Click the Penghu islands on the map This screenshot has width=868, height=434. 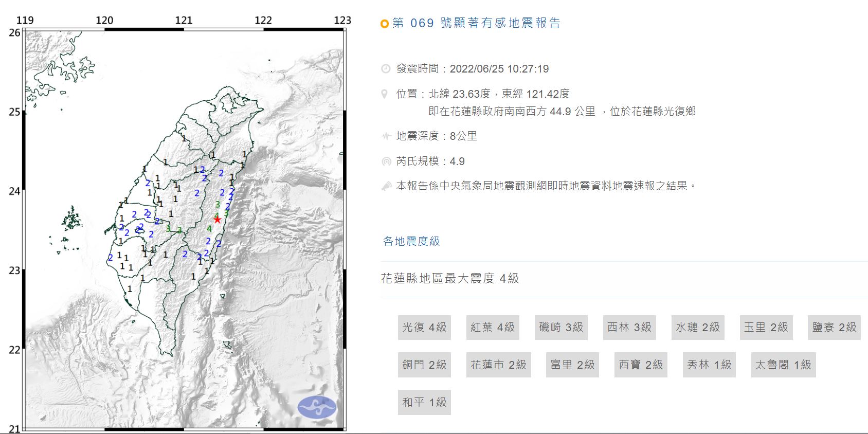(72, 219)
